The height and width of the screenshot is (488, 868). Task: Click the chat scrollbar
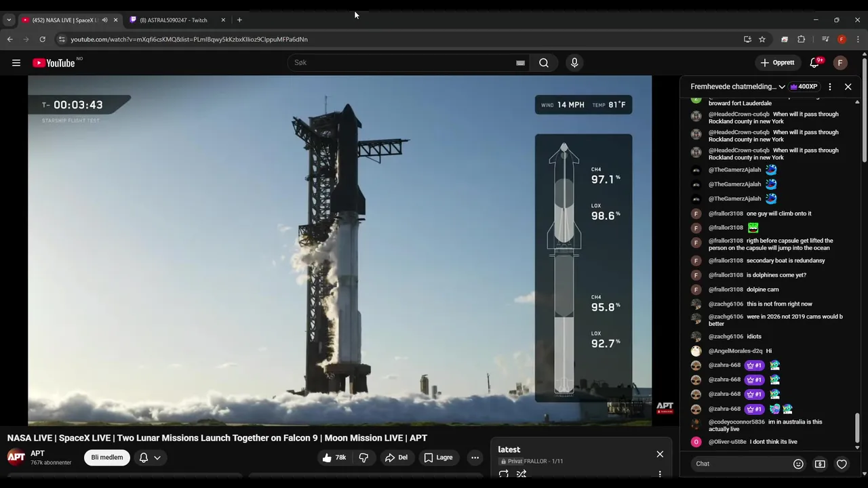click(857, 427)
